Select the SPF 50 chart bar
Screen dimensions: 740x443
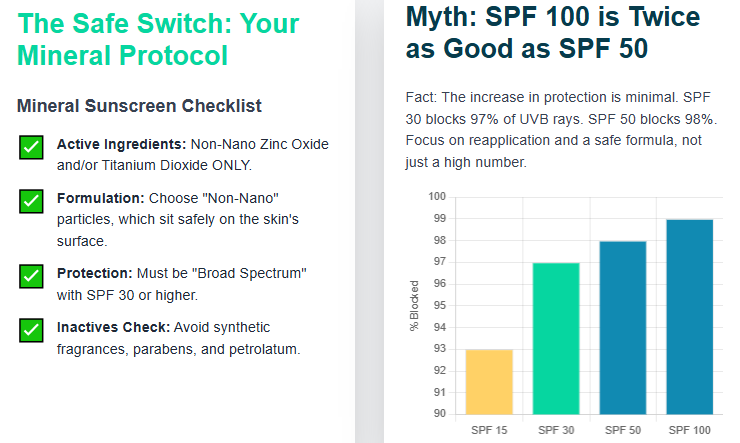pyautogui.click(x=623, y=327)
